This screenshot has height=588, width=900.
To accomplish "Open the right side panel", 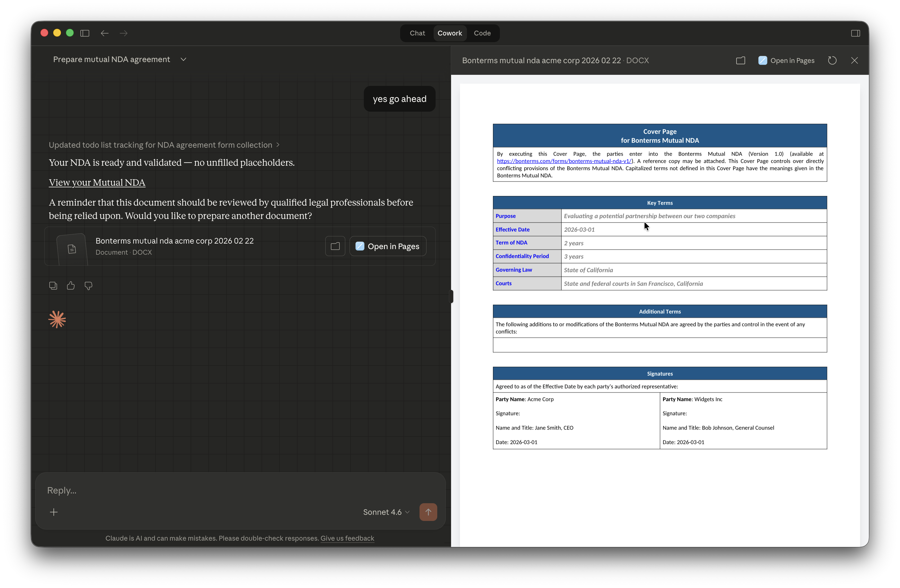I will (855, 33).
